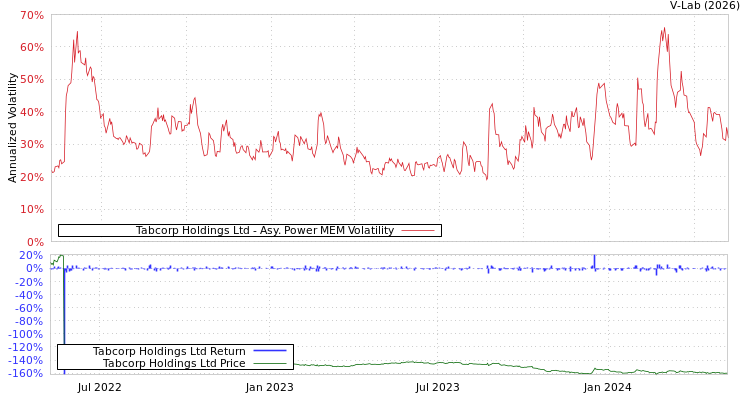Select the Asy. Power MEM Volatility legend label

click(x=264, y=231)
